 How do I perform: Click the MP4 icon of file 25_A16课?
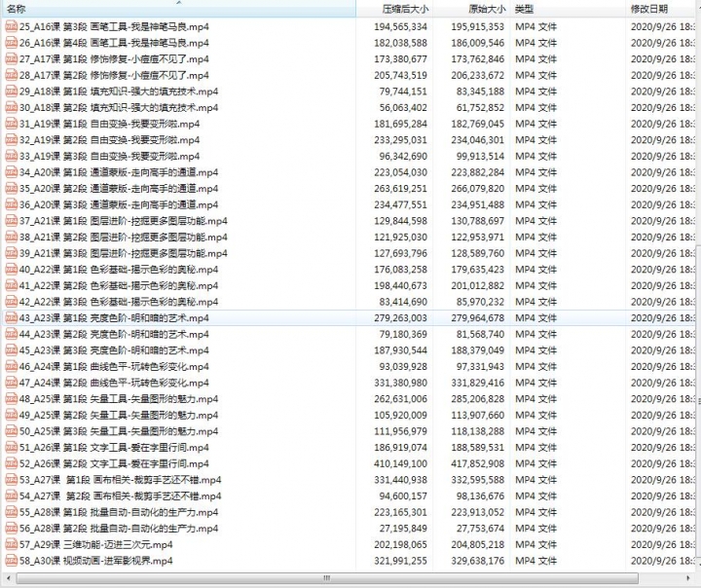[x=12, y=26]
